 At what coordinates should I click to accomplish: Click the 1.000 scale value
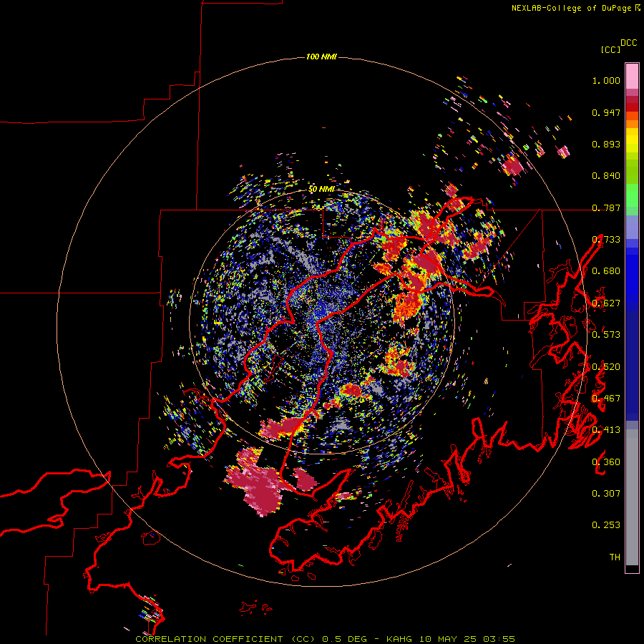click(606, 80)
